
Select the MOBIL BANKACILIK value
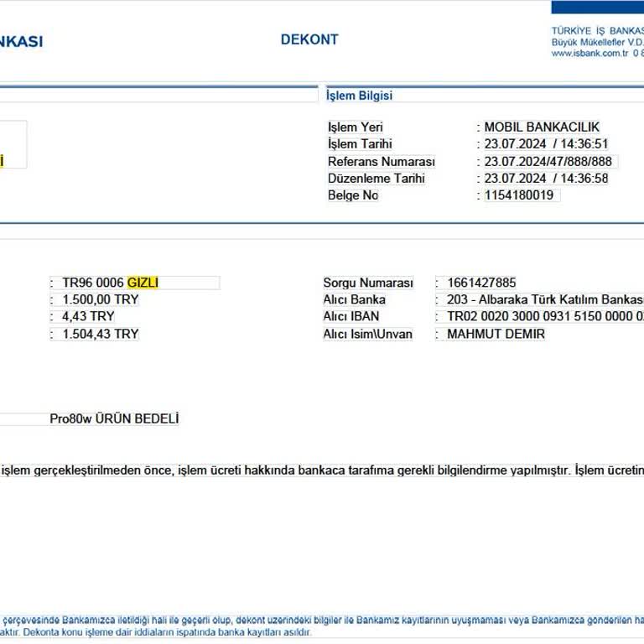click(x=542, y=127)
